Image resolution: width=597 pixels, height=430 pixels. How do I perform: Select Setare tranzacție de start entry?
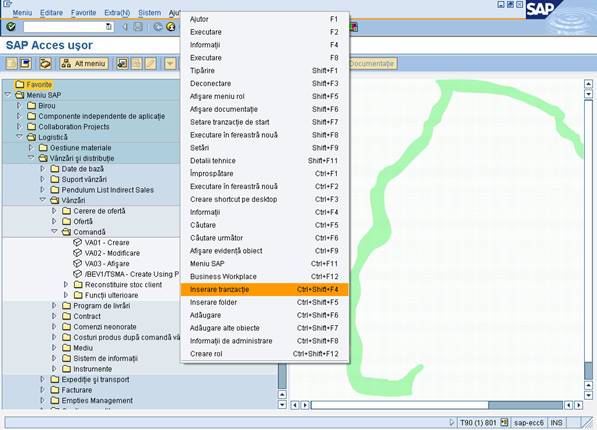(264, 122)
